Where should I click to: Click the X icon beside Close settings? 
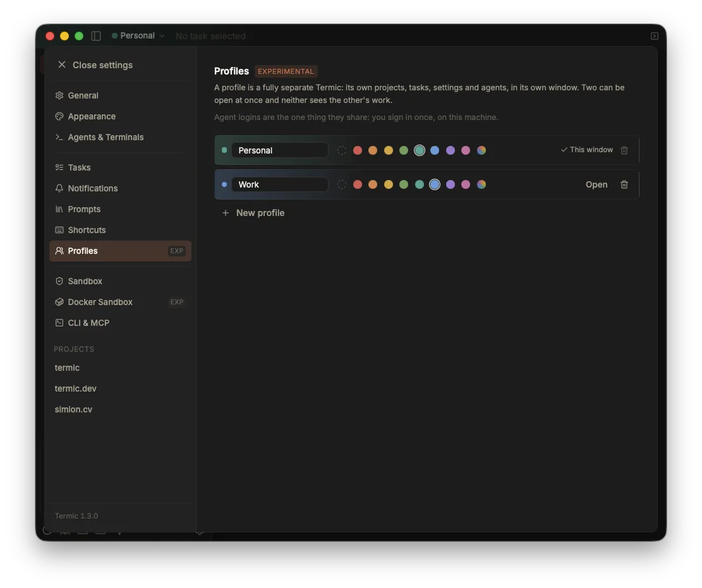[62, 65]
